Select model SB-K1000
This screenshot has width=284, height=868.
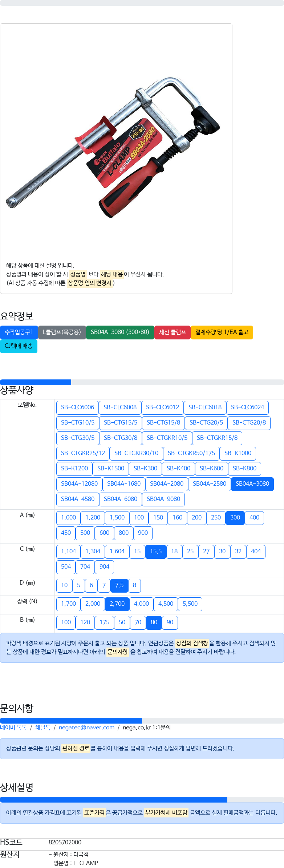click(x=238, y=453)
